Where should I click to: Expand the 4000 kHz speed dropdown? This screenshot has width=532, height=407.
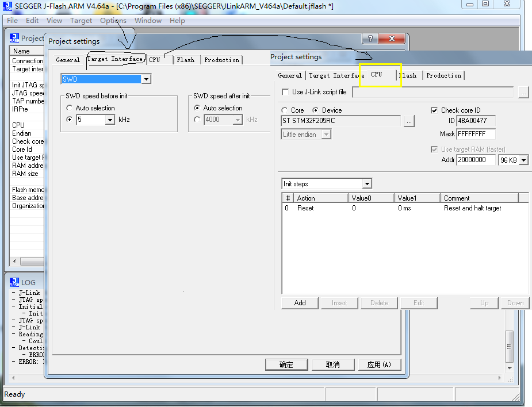(x=238, y=120)
